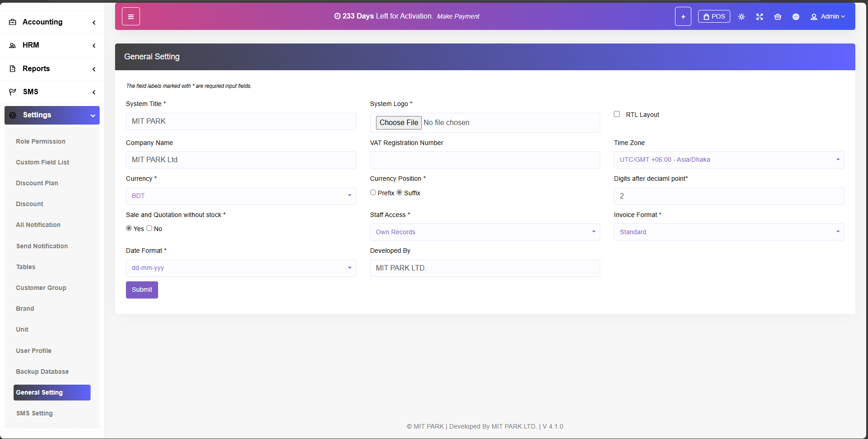
Task: Open the Currency BDT dropdown
Action: pyautogui.click(x=241, y=196)
